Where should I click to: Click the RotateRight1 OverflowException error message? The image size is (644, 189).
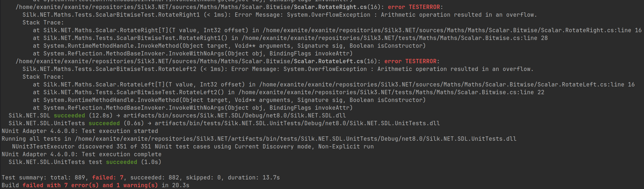pos(386,15)
